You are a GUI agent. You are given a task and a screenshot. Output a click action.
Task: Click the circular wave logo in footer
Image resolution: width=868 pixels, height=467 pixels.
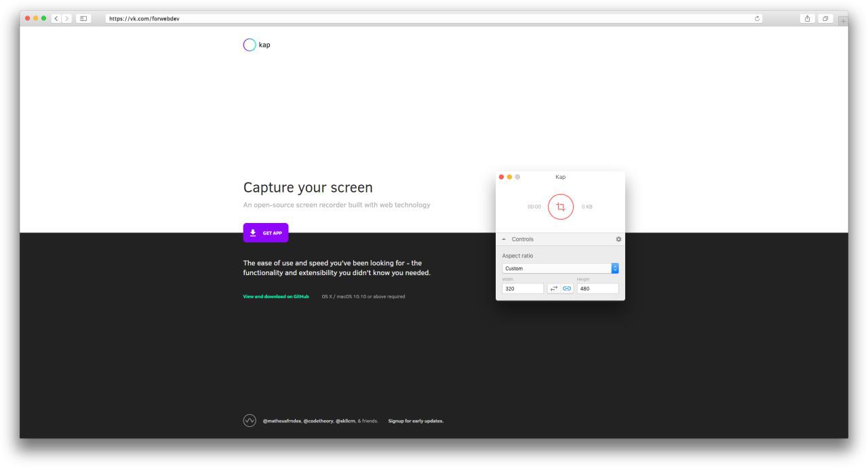coord(250,420)
